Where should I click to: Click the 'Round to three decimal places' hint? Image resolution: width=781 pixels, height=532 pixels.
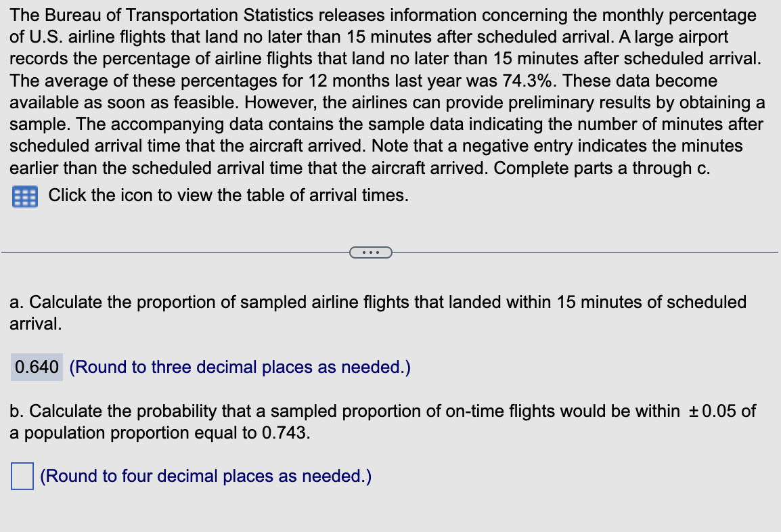(x=240, y=367)
